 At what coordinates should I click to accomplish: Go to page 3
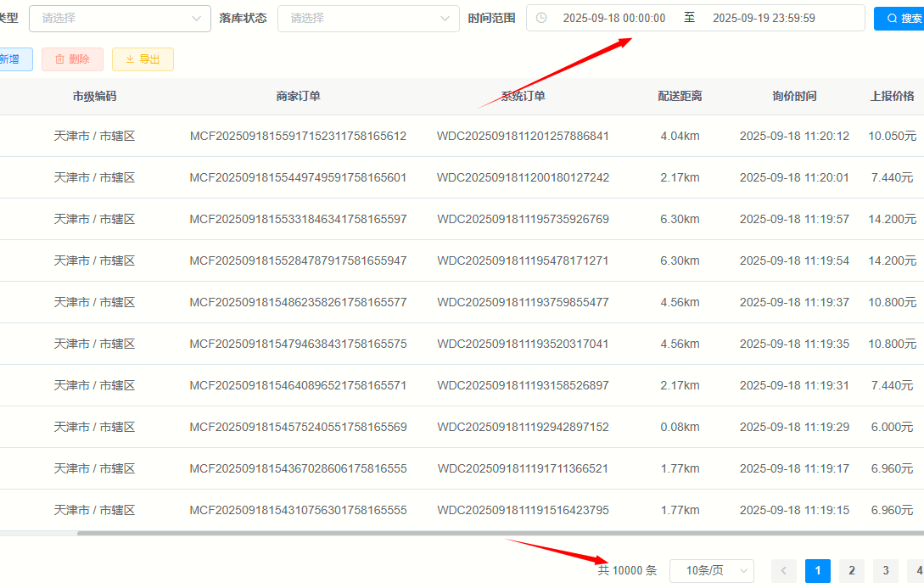[886, 570]
